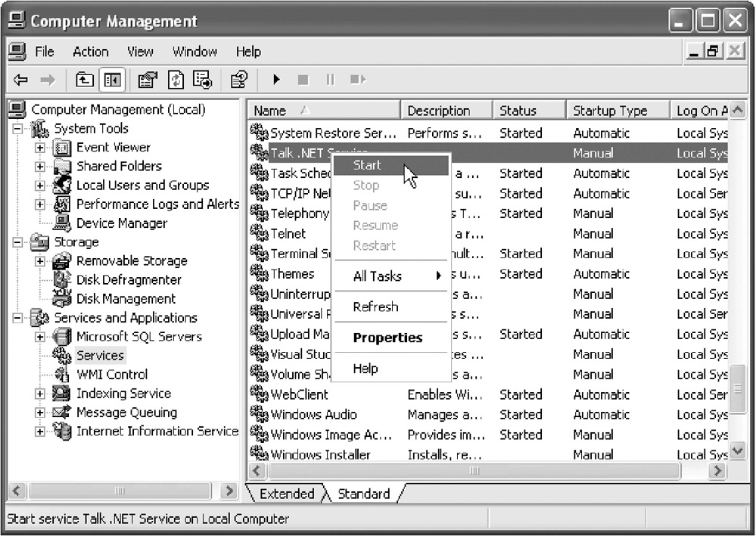Sort services by Startup Type column
Image resolution: width=756 pixels, height=536 pixels.
coord(610,111)
